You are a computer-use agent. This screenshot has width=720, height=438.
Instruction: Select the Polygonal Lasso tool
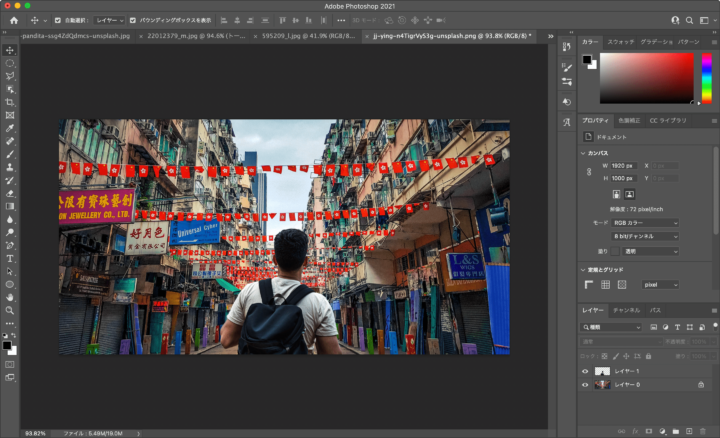10,76
